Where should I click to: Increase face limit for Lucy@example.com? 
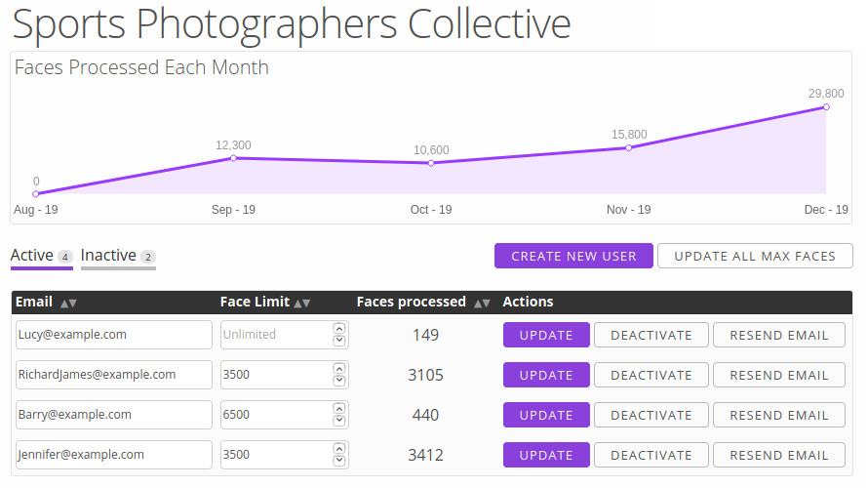tap(339, 329)
